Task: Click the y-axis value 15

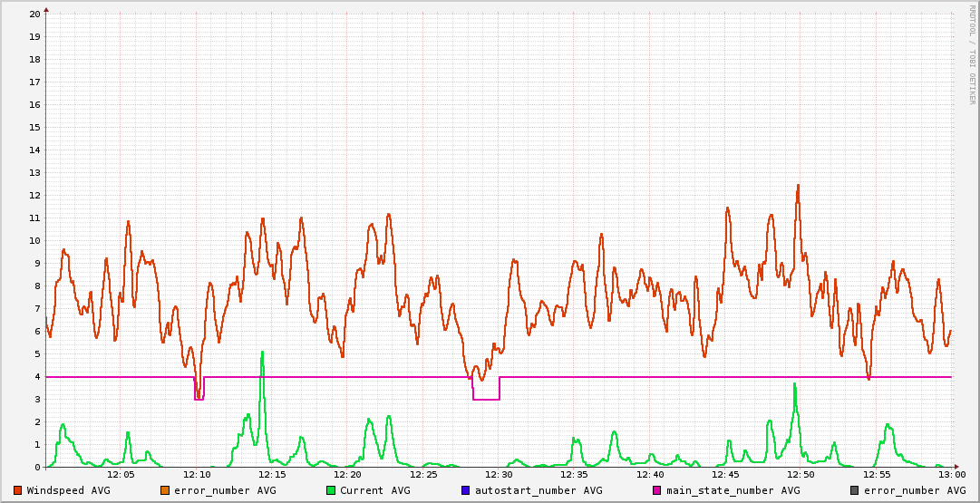Action: tap(35, 128)
